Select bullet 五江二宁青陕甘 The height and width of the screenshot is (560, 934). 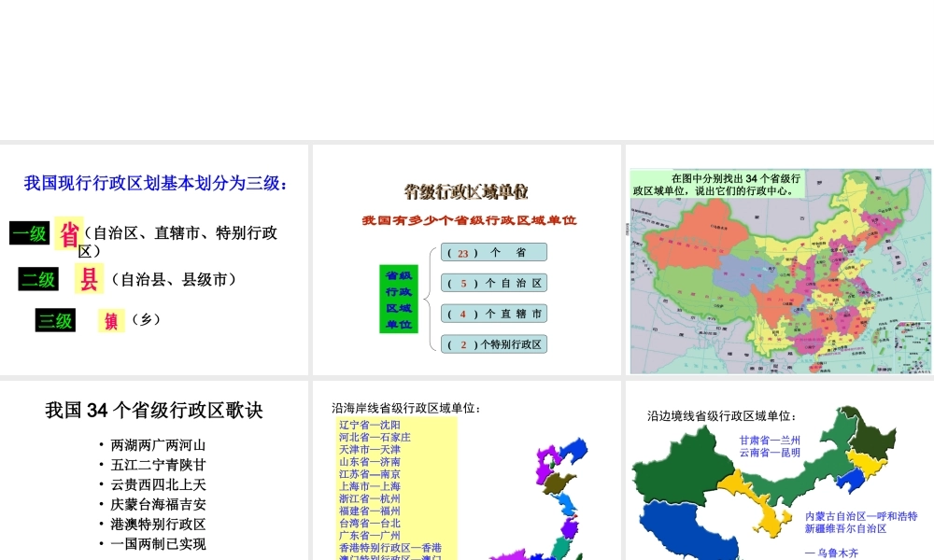[158, 465]
